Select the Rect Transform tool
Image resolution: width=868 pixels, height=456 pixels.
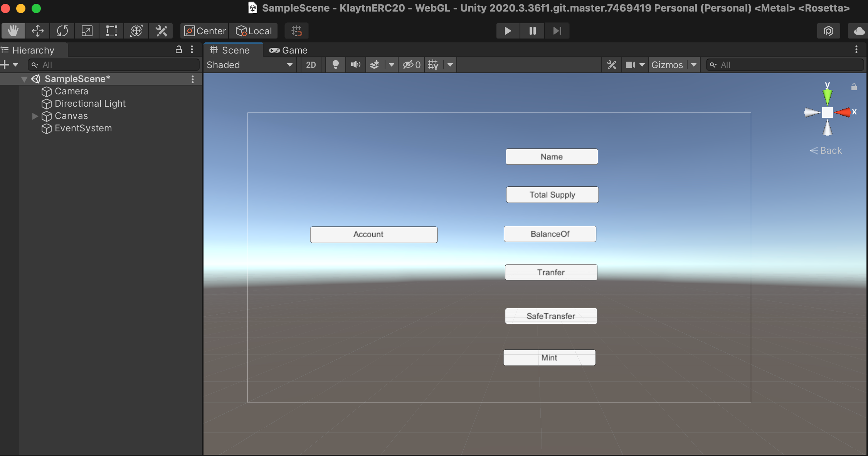point(111,31)
